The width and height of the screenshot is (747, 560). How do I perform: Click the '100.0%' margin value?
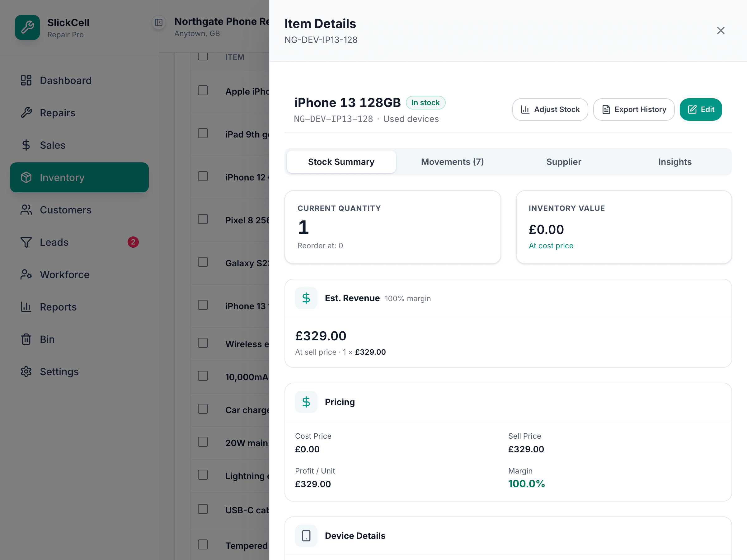click(x=527, y=484)
